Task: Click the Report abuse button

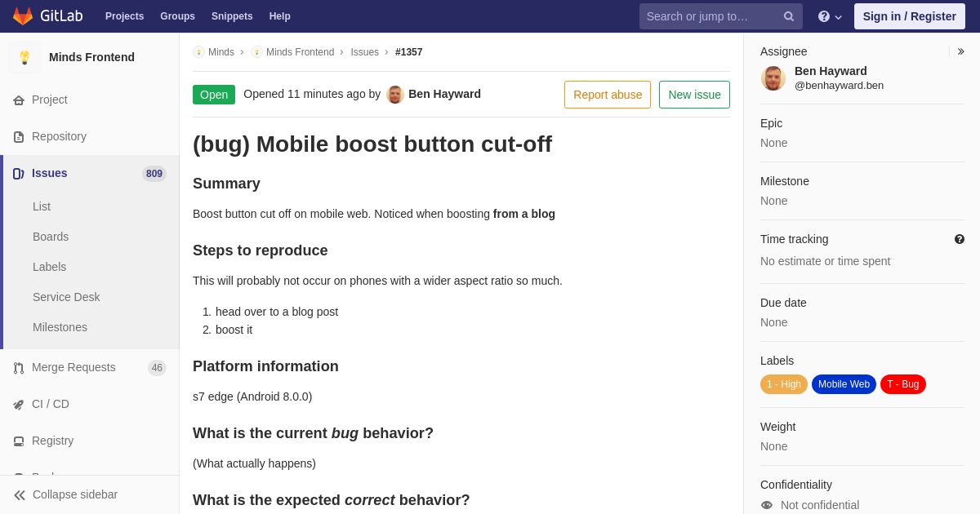Action: (x=608, y=95)
